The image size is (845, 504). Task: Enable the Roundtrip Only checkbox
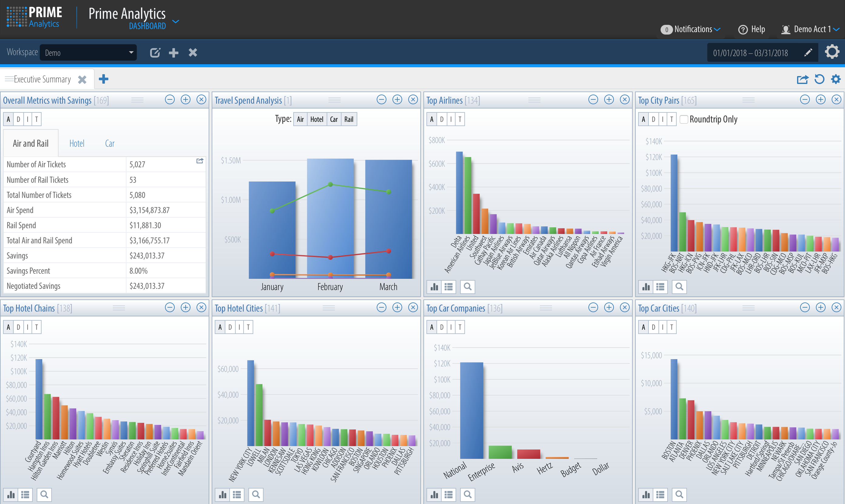coord(684,119)
